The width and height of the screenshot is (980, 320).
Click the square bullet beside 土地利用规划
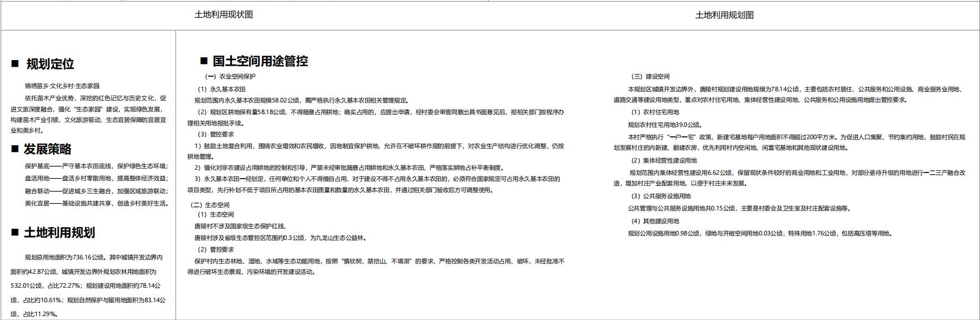click(15, 232)
